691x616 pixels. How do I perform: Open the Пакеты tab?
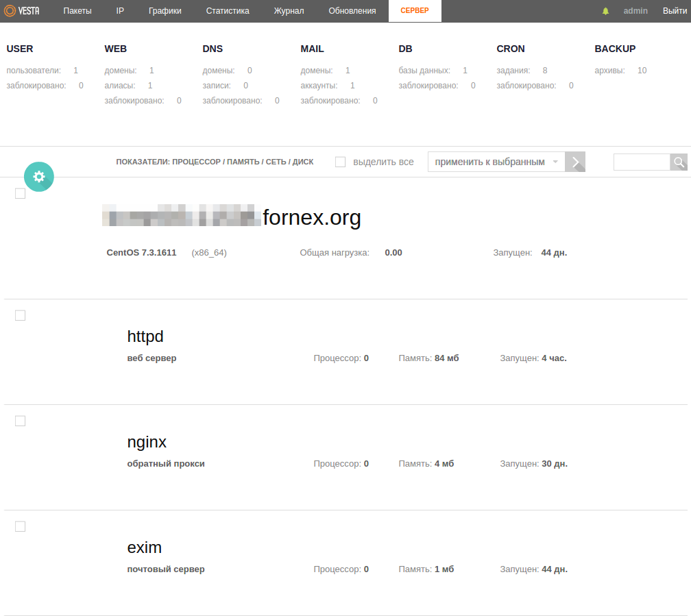coord(77,11)
